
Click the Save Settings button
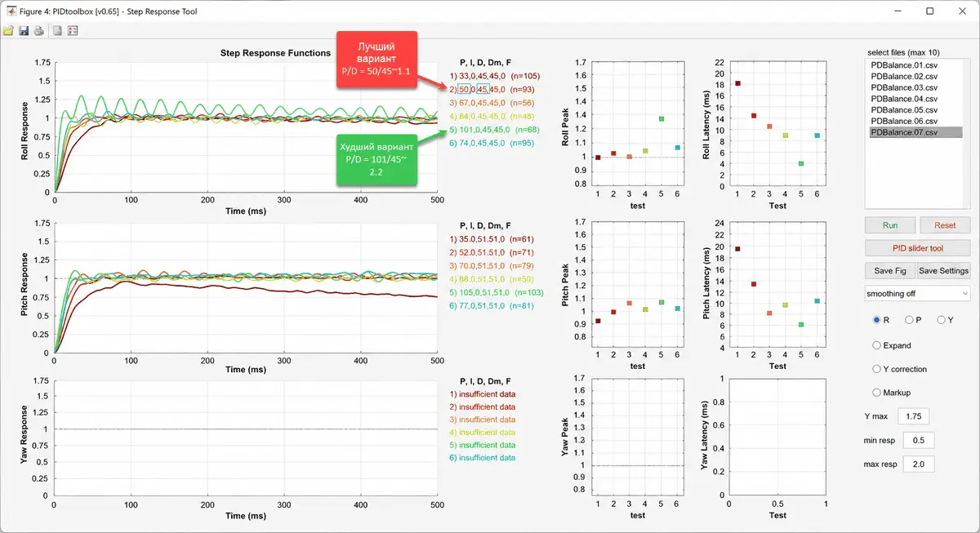point(943,271)
